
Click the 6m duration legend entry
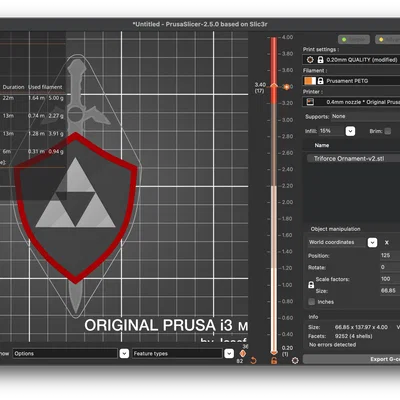7,151
